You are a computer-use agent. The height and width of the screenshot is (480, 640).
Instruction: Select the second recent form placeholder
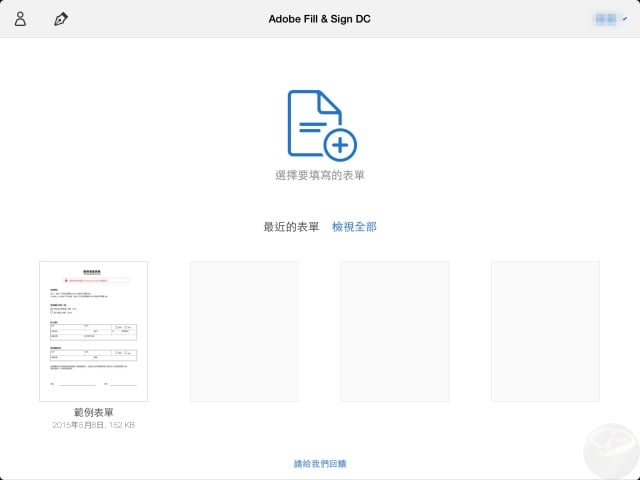(244, 331)
